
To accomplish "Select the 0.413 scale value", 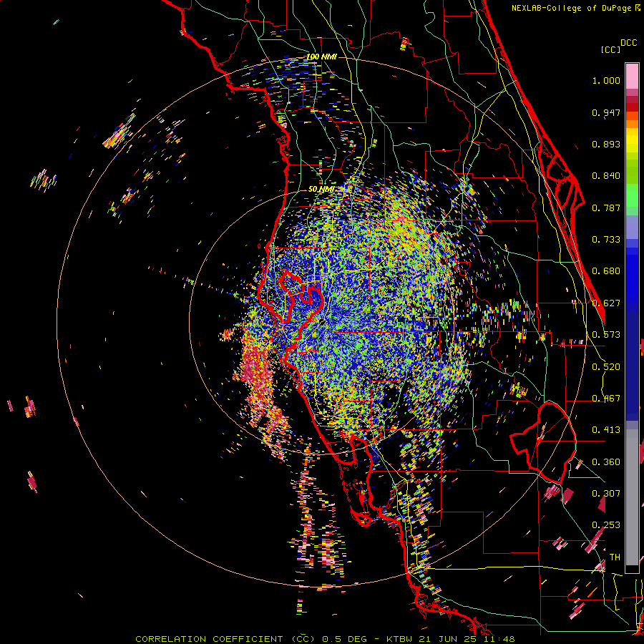I will (x=606, y=430).
